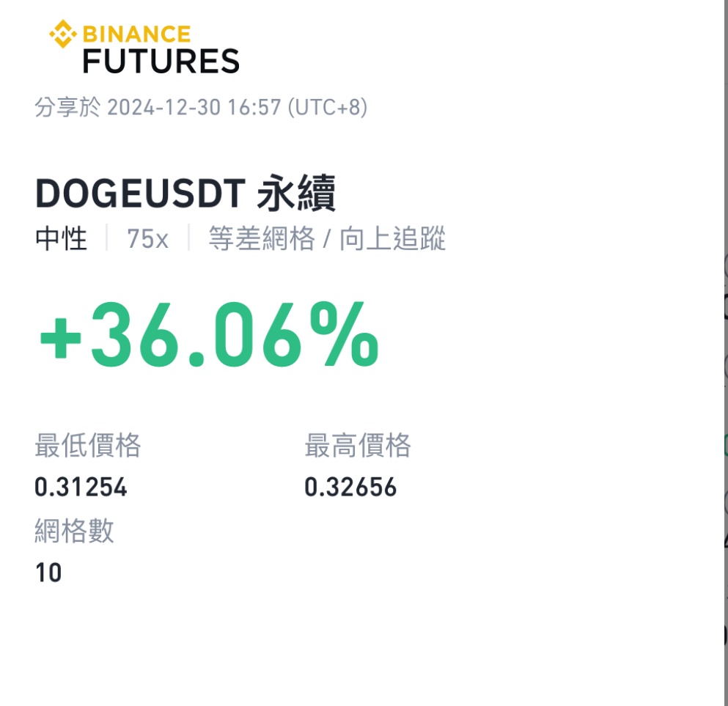Viewport: 728px width, 706px height.
Task: Click the green-outlined element at right edge
Action: click(x=726, y=445)
